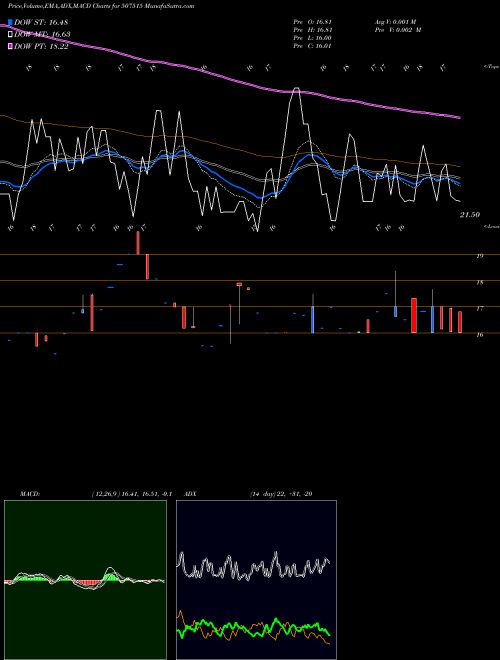500x660 pixels.
Task: Click the ADX (14 day) values text
Action: (281, 494)
